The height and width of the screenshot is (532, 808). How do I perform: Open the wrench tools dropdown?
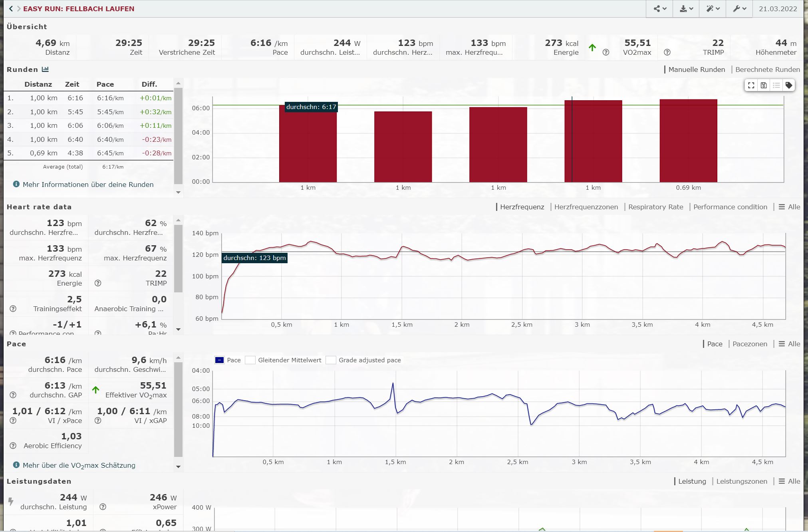click(x=739, y=9)
